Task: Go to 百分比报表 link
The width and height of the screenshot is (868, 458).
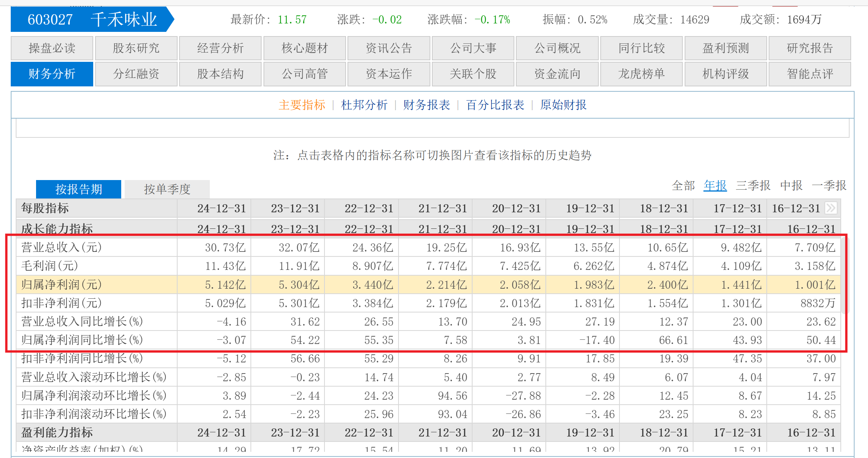Action: 495,105
